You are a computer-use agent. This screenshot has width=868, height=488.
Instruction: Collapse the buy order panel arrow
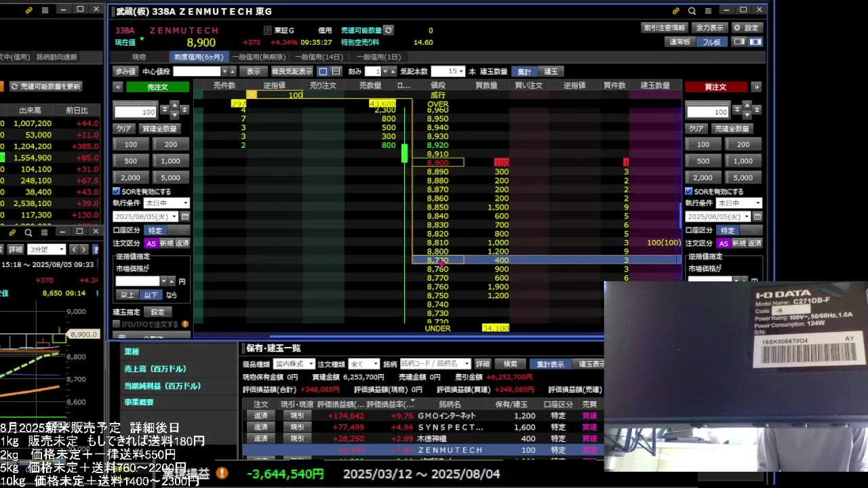click(x=757, y=87)
